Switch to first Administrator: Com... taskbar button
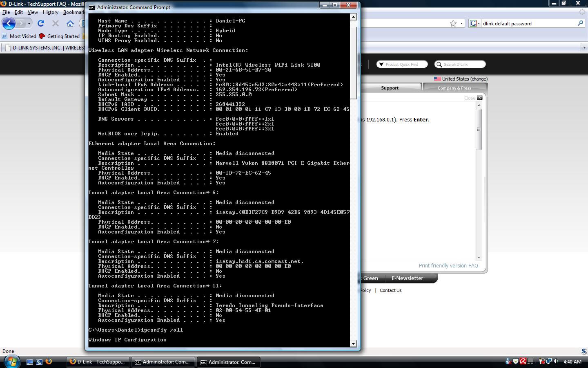The image size is (588, 368). pyautogui.click(x=163, y=362)
